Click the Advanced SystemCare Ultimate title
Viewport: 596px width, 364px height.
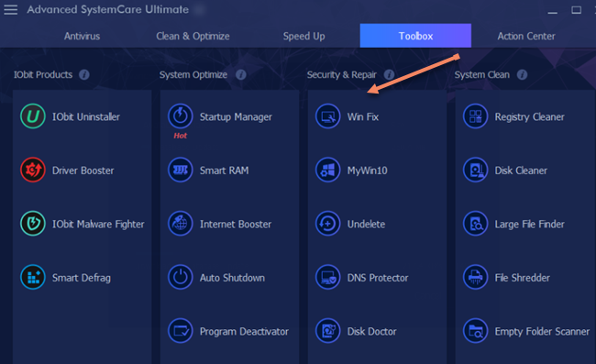pyautogui.click(x=107, y=9)
